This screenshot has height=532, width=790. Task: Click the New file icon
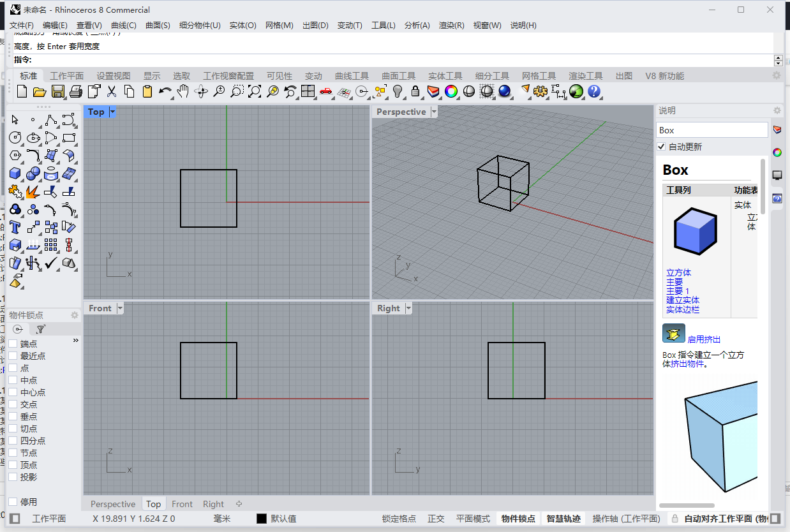pyautogui.click(x=22, y=91)
